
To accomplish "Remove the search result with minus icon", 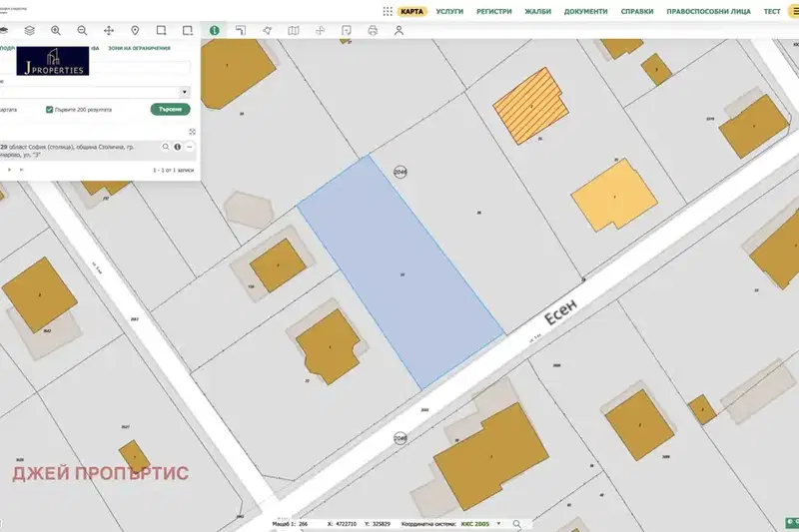I will (190, 147).
